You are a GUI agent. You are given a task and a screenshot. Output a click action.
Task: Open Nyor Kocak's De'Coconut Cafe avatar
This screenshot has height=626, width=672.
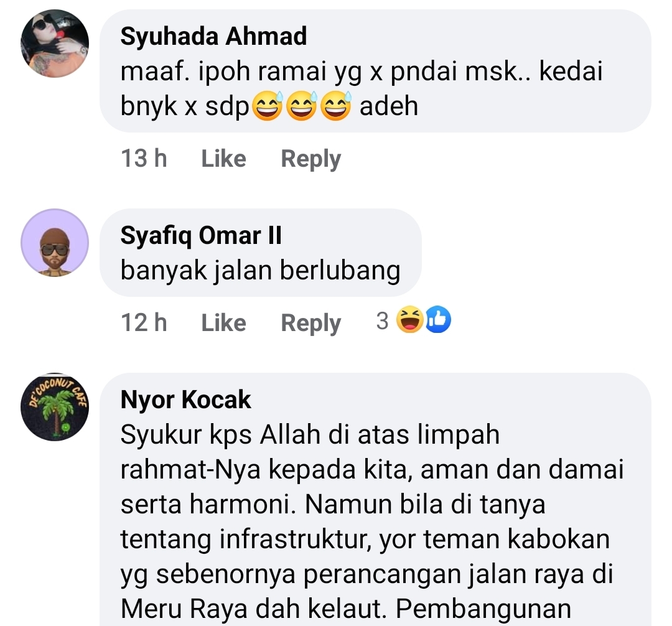(55, 406)
